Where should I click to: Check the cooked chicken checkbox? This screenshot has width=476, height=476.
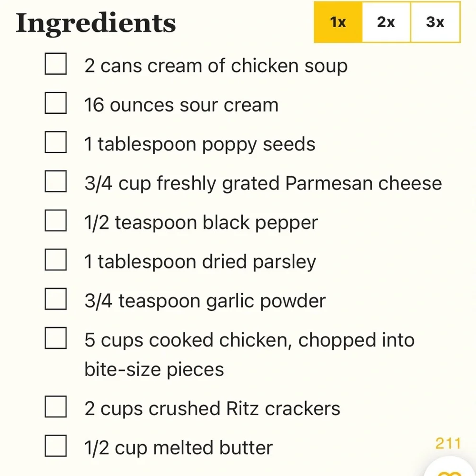coord(56,338)
